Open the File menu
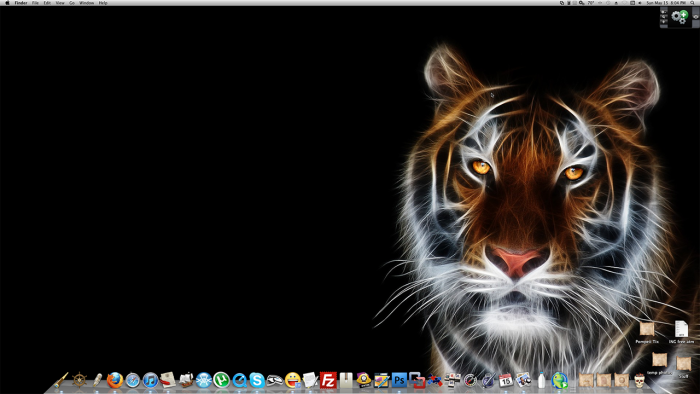Viewport: 700px width, 394px height. click(x=35, y=3)
